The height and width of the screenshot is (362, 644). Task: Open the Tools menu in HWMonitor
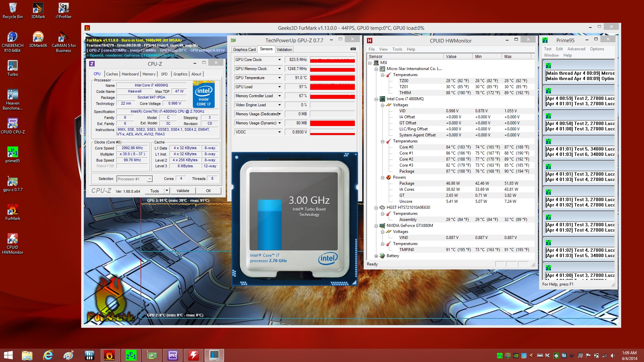click(x=397, y=49)
